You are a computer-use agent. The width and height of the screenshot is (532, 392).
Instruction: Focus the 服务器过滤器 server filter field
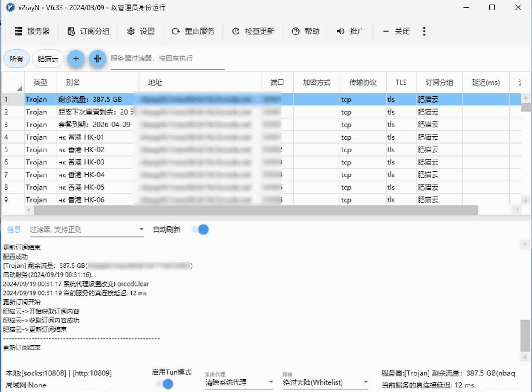click(167, 59)
